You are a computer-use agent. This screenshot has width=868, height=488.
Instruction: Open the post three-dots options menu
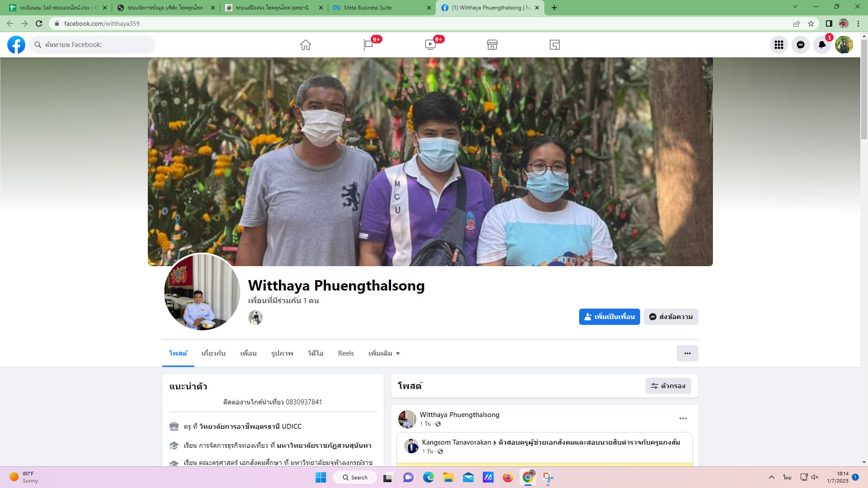pos(683,418)
